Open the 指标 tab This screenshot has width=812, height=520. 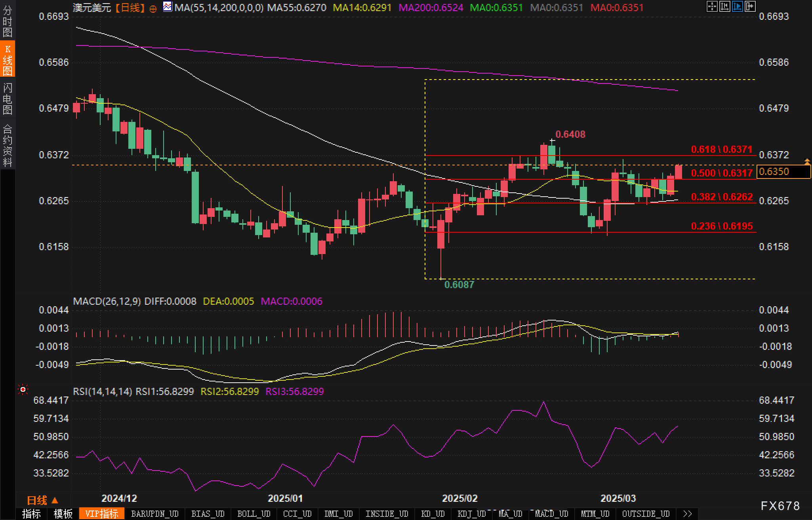pyautogui.click(x=31, y=514)
